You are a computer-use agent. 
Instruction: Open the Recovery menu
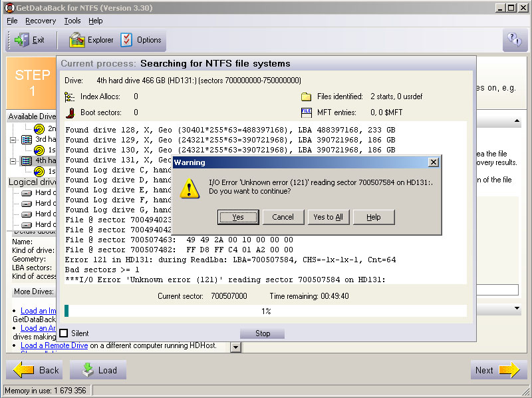point(41,21)
